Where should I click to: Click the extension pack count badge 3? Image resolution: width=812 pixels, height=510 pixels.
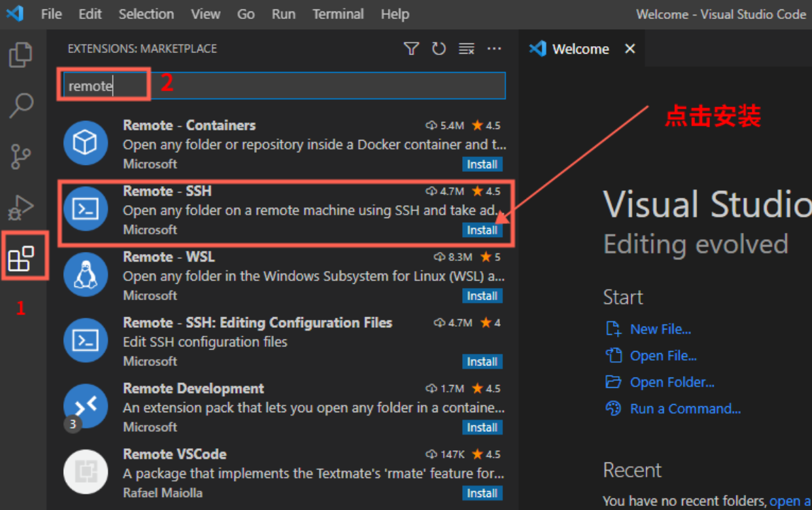coord(73,424)
